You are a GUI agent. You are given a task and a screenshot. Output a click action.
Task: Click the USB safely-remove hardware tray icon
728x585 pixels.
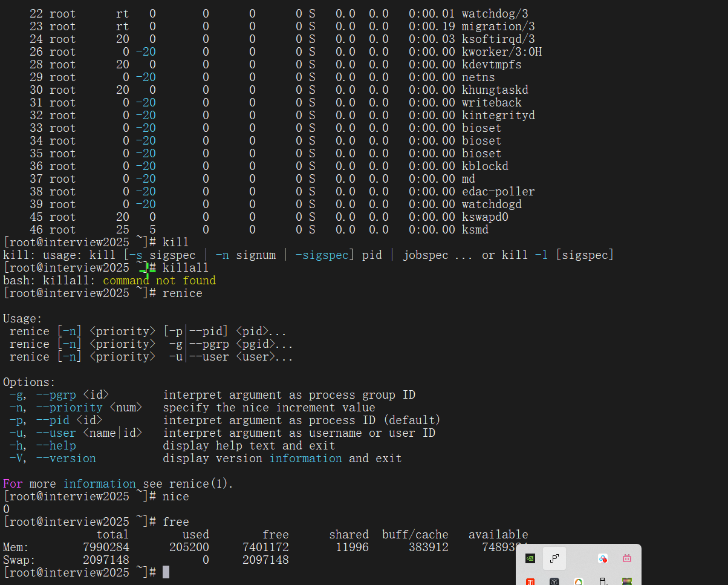(602, 581)
